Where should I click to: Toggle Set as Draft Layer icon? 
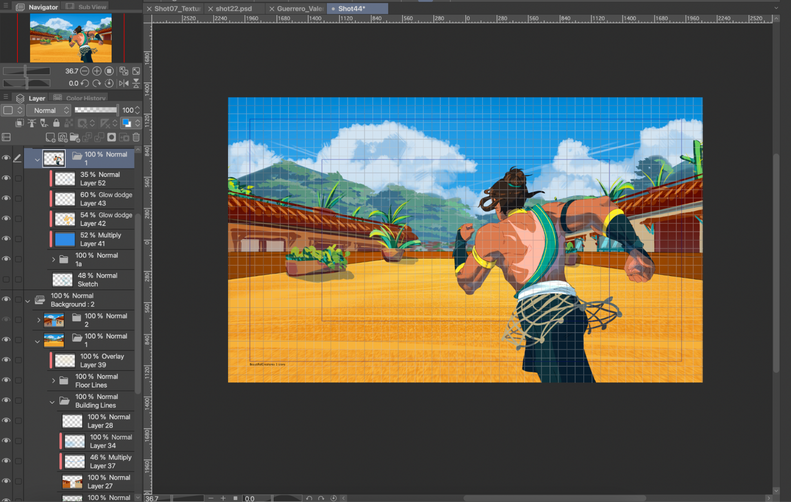44,123
